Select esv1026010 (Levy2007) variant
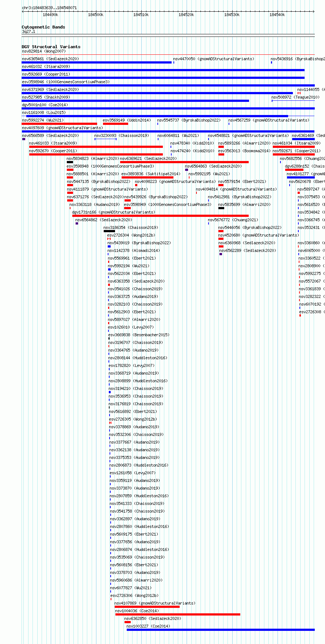Image resolution: width=325 pixels, height=644 pixels. (131, 327)
